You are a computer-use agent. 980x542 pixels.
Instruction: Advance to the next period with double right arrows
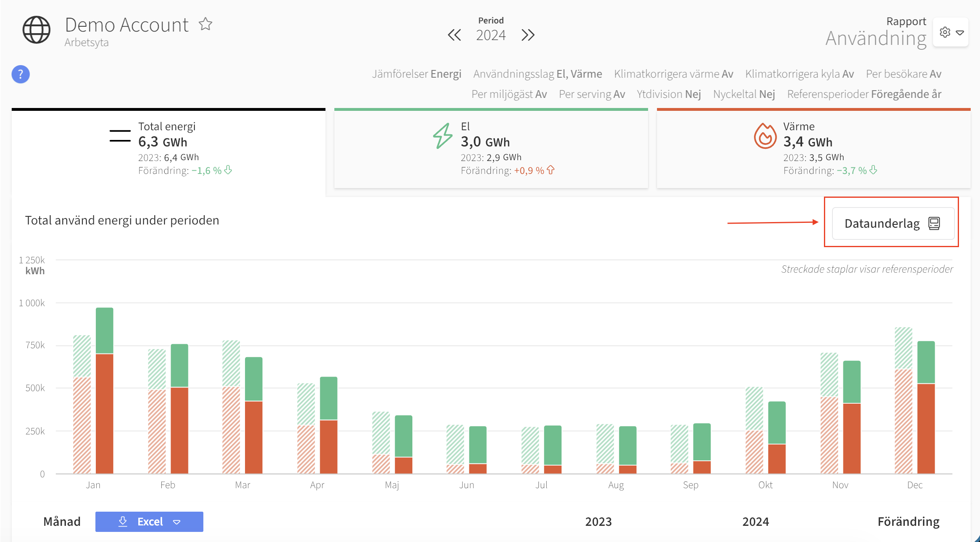pos(528,35)
